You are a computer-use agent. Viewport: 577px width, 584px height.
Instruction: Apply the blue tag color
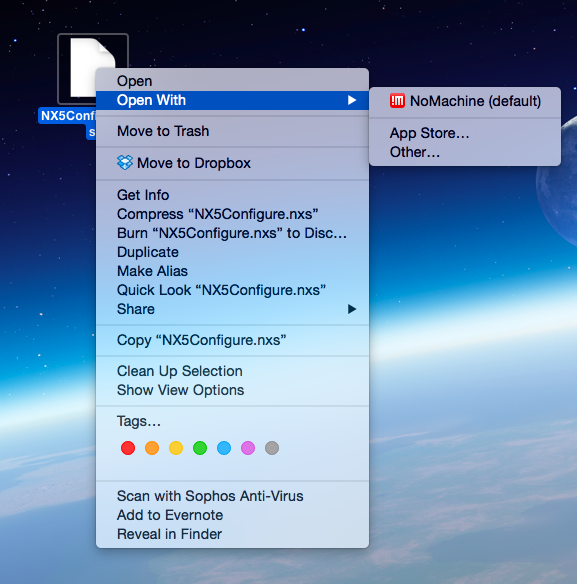(x=224, y=448)
